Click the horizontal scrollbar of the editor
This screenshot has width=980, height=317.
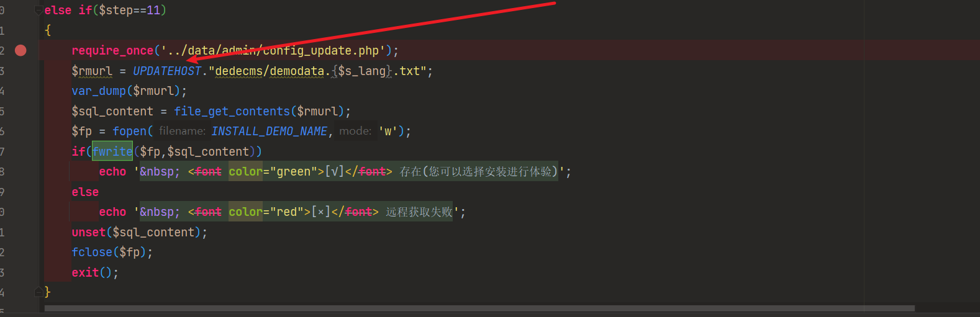point(479,308)
